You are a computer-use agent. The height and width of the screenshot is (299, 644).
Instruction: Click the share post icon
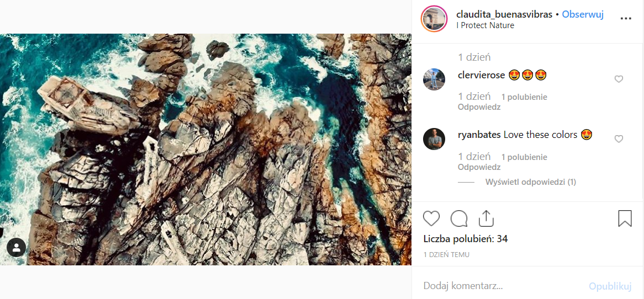[x=486, y=218]
